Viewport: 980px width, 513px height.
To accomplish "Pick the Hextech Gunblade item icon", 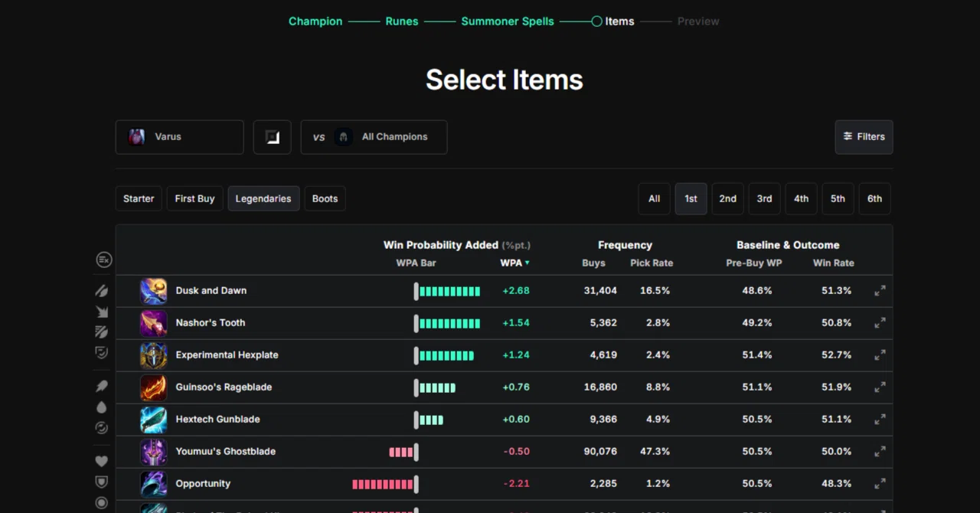I will pos(153,420).
